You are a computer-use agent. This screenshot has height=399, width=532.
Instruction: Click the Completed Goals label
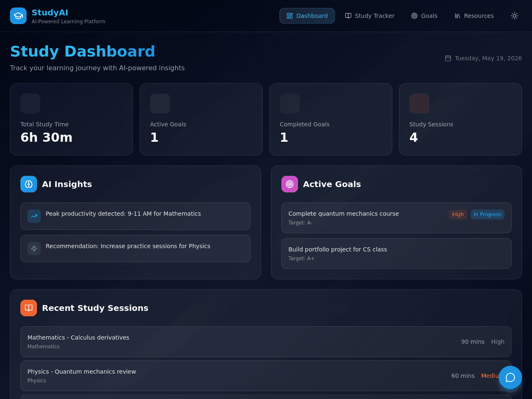pyautogui.click(x=305, y=124)
